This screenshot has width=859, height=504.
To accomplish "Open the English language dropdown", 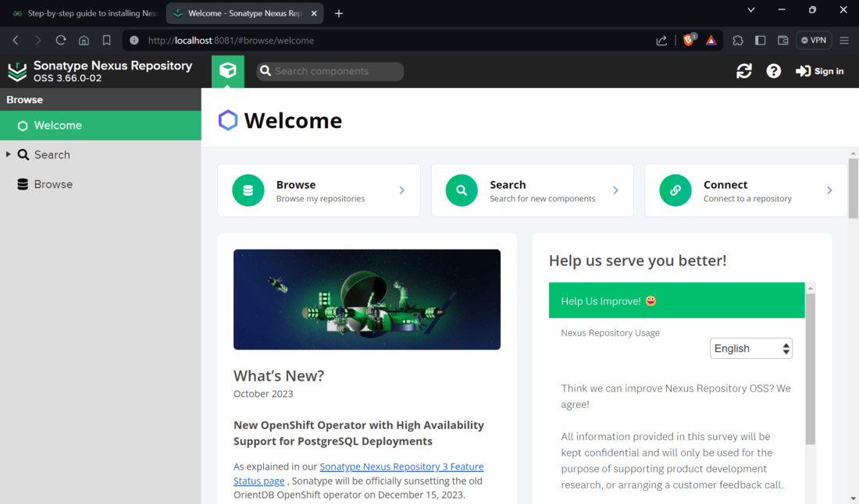I will coord(751,349).
